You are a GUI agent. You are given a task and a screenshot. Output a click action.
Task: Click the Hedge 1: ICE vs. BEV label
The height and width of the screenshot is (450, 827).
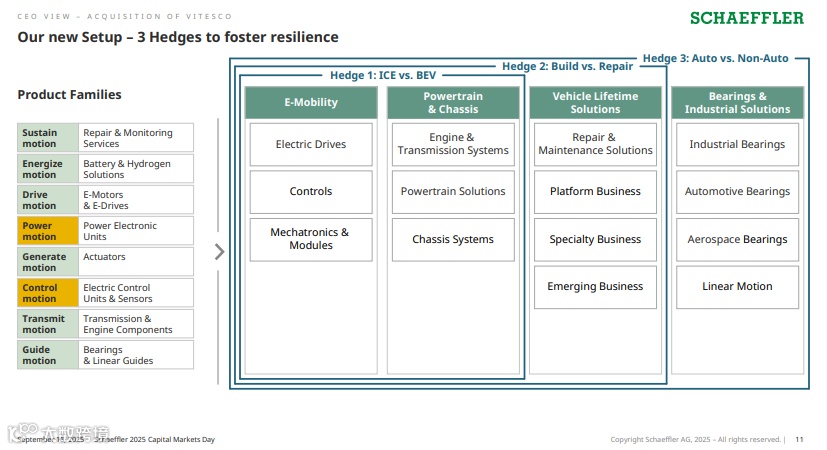[x=383, y=75]
